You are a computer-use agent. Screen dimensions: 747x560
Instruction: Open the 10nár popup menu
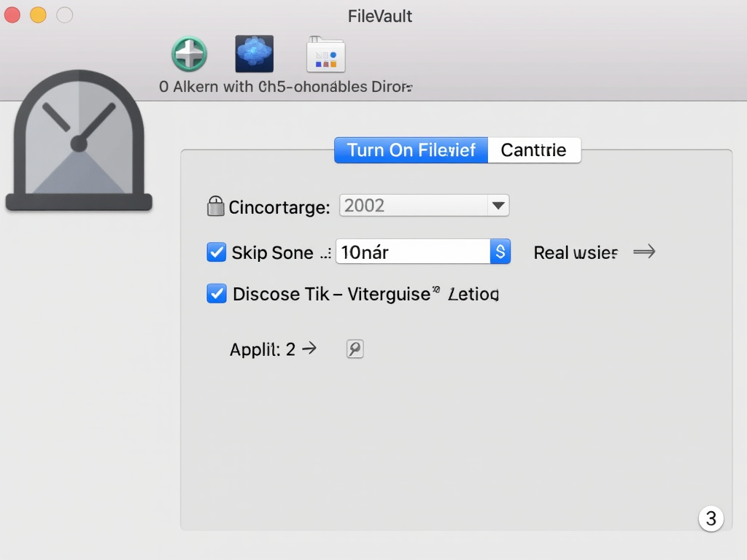pos(423,252)
